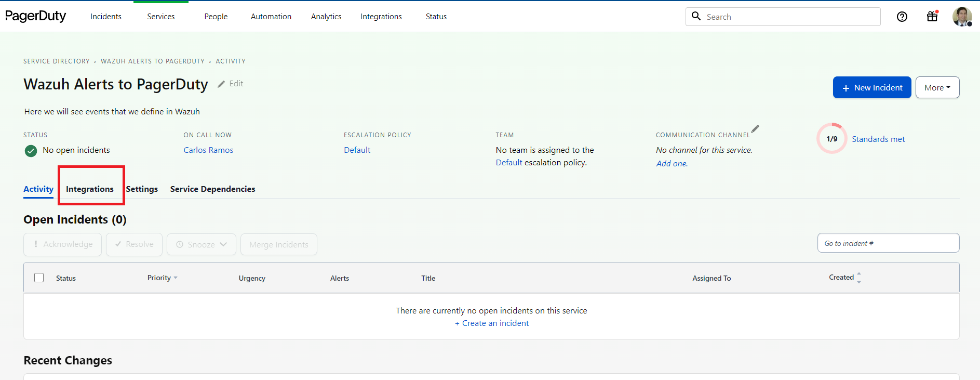Click the Created column sort arrows
The height and width of the screenshot is (380, 980).
[859, 278]
